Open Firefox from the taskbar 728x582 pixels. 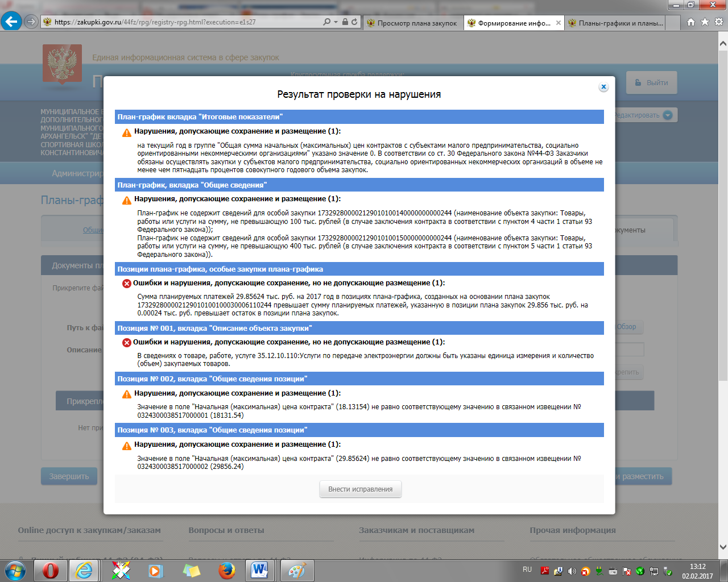click(226, 570)
